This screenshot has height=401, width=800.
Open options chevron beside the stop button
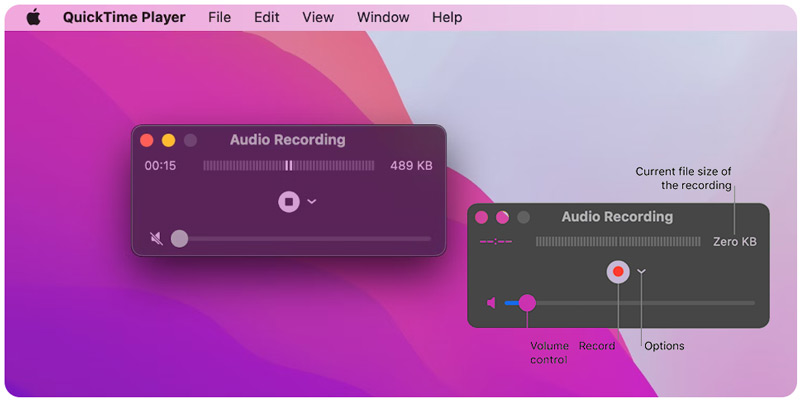pyautogui.click(x=312, y=202)
